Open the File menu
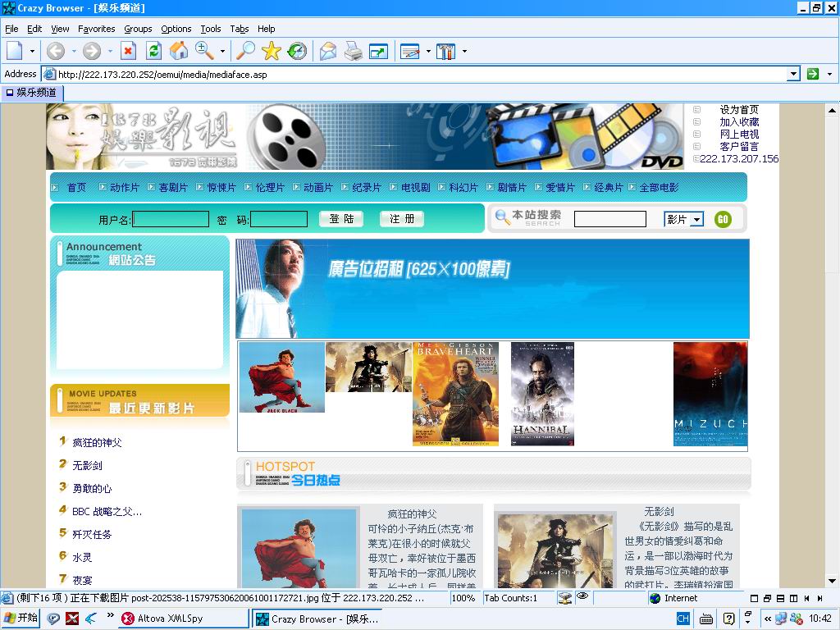Image resolution: width=840 pixels, height=630 pixels. point(11,29)
